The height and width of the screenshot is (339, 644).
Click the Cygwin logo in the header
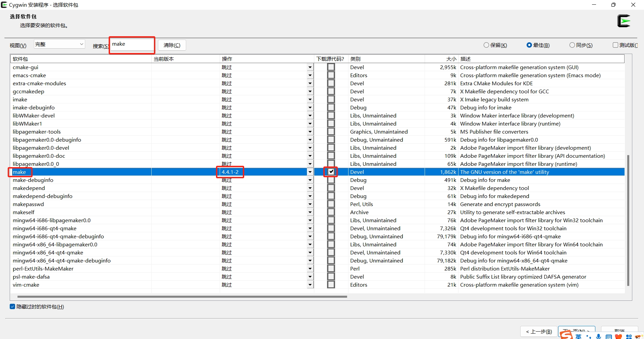(624, 21)
